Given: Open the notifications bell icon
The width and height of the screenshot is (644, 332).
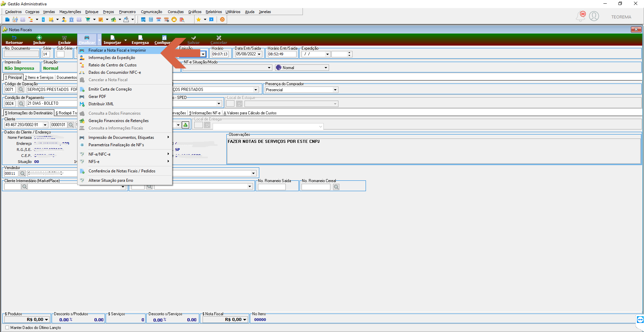Looking at the screenshot, I should tap(581, 16).
